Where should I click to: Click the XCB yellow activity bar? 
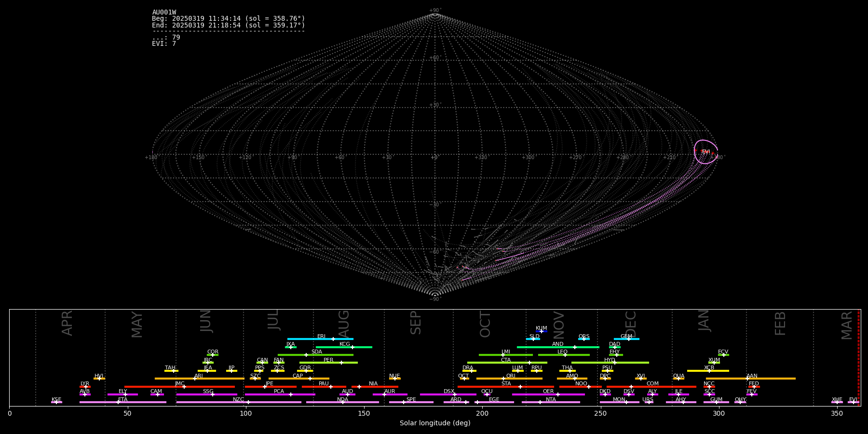708,371
